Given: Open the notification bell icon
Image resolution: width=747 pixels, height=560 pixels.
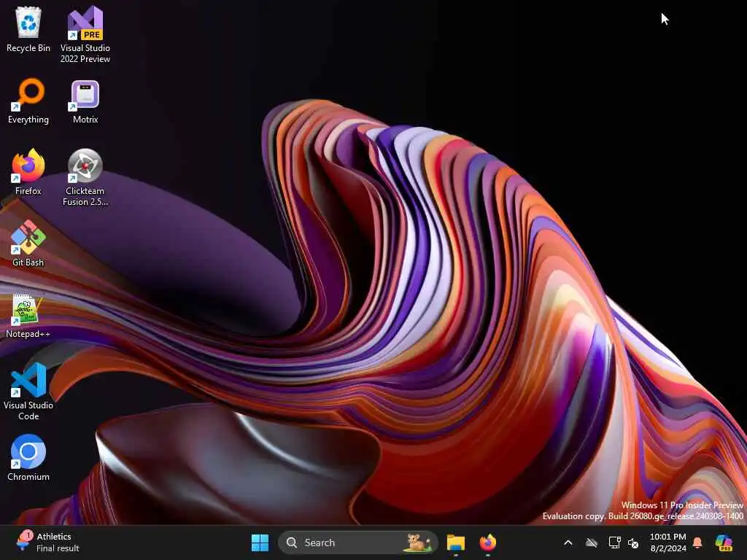Looking at the screenshot, I should point(697,542).
